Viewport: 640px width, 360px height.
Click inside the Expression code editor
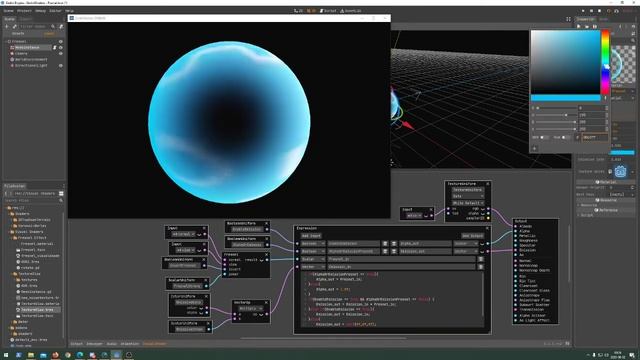tap(392, 299)
